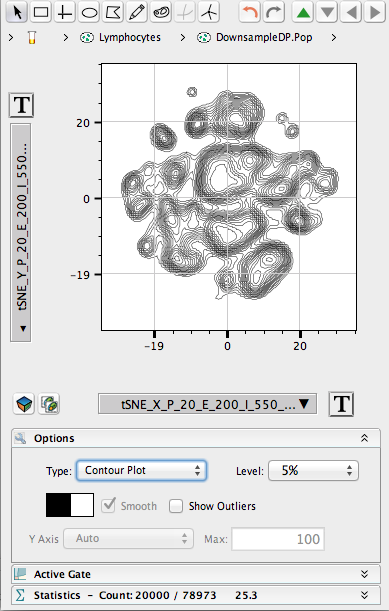Open the contour Level 5% dropdown
The image size is (389, 611).
tap(313, 471)
